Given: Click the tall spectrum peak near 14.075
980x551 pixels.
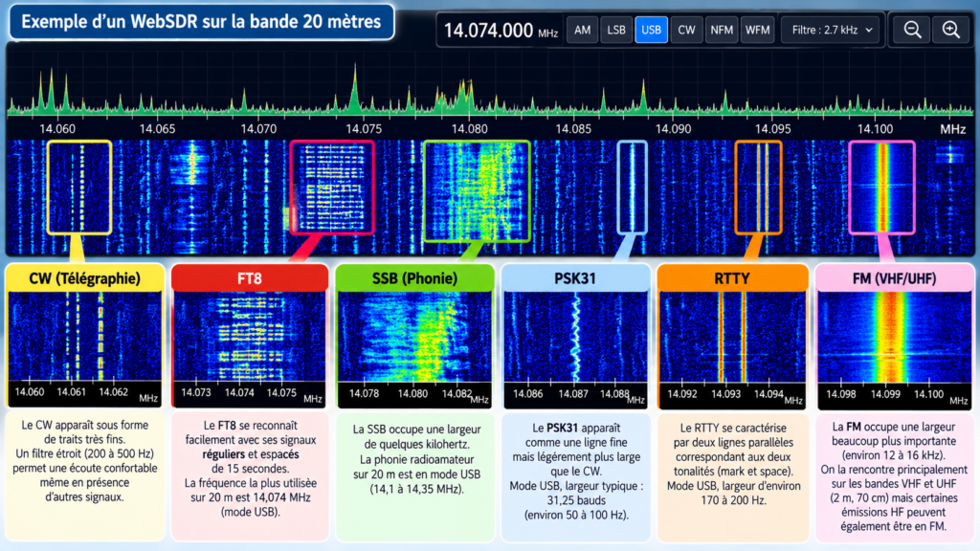Looking at the screenshot, I should pyautogui.click(x=355, y=87).
